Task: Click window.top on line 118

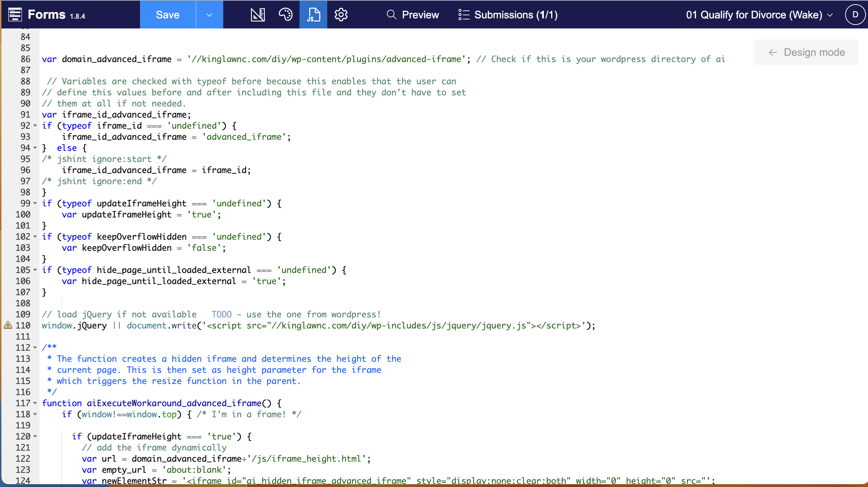Action: (x=152, y=414)
